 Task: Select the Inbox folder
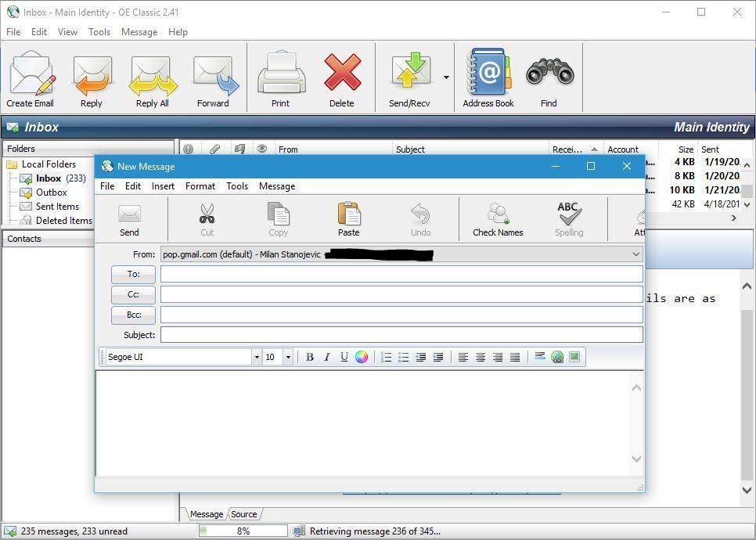click(52, 178)
